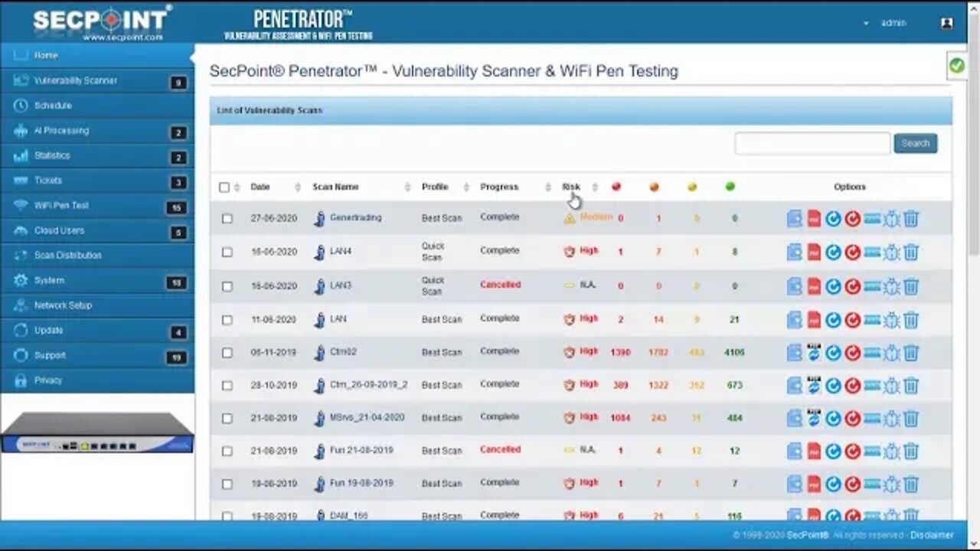Viewport: 980px width, 551px height.
Task: Check the box for MSrvs_21-04-2020 scan
Action: (227, 419)
